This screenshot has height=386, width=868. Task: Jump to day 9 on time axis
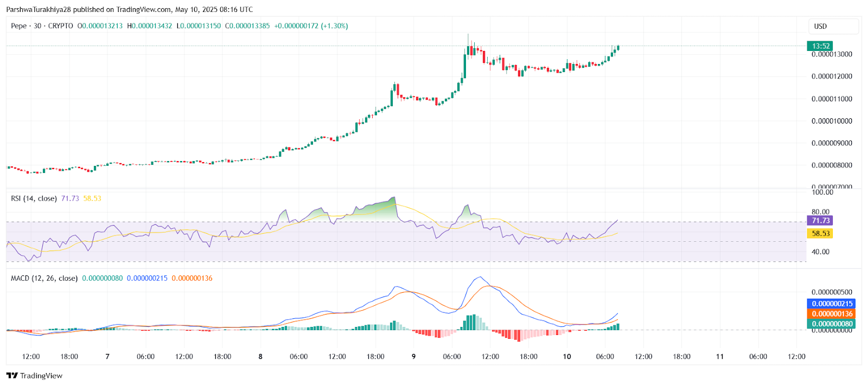[414, 357]
